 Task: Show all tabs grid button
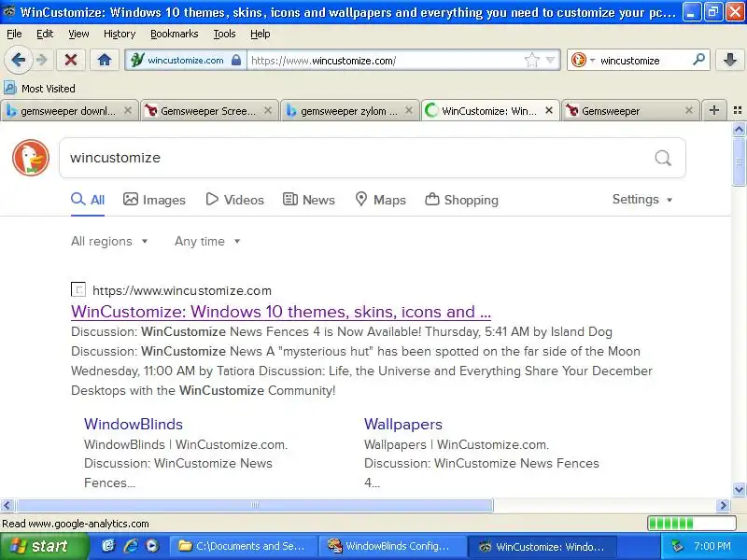pyautogui.click(x=738, y=110)
